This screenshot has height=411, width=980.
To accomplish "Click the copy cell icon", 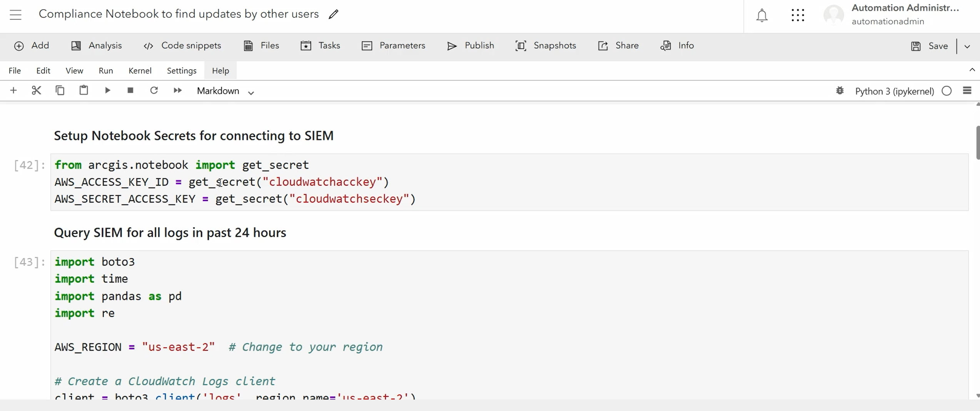I will (60, 91).
